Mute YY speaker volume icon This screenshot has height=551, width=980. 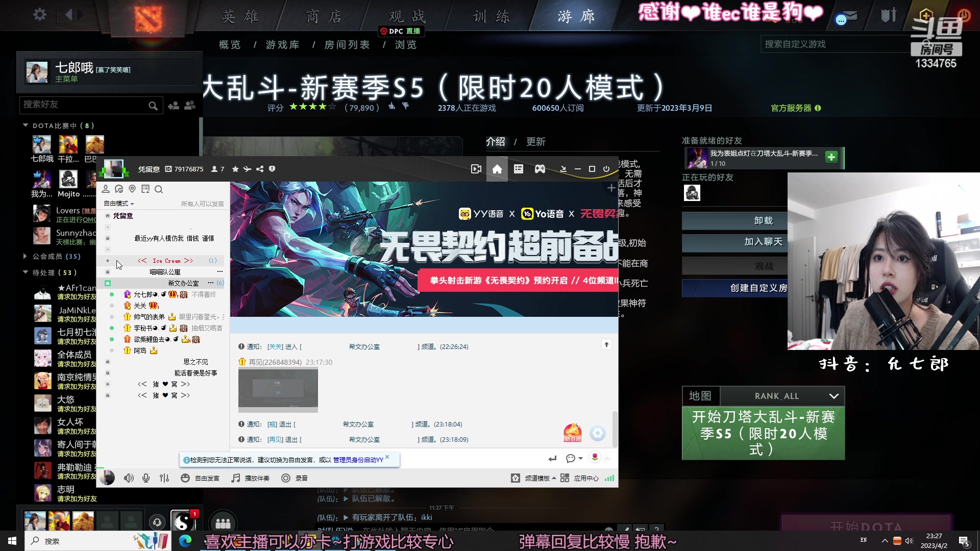click(129, 478)
